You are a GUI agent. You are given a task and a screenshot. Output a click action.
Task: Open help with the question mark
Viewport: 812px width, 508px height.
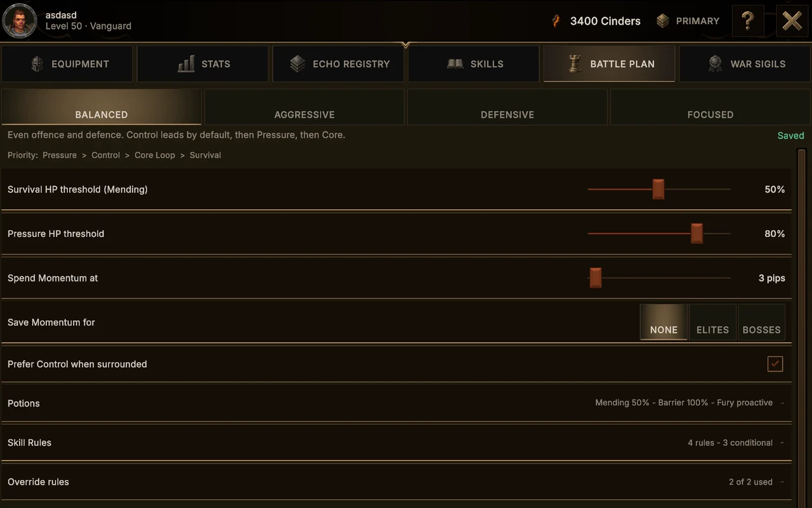point(748,21)
